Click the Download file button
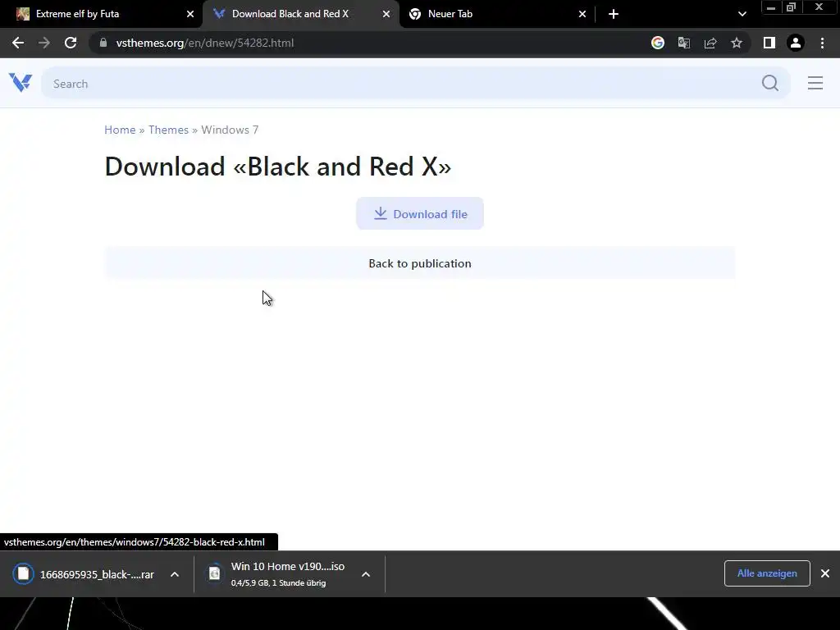Viewport: 840px width, 630px height. 420,213
